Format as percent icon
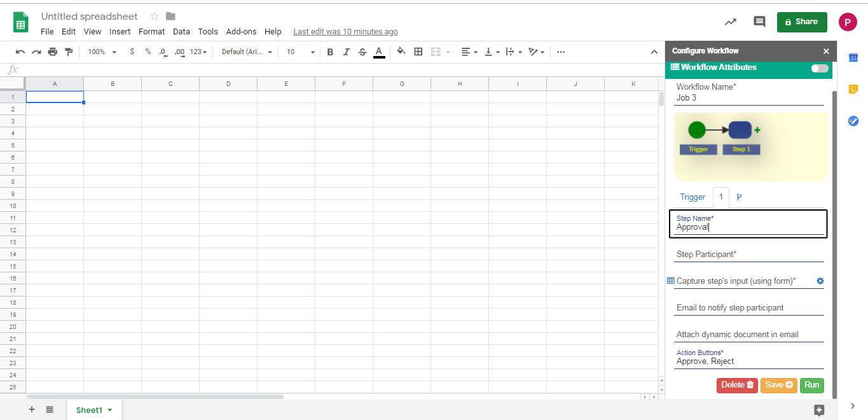The height and width of the screenshot is (420, 868). pos(148,52)
